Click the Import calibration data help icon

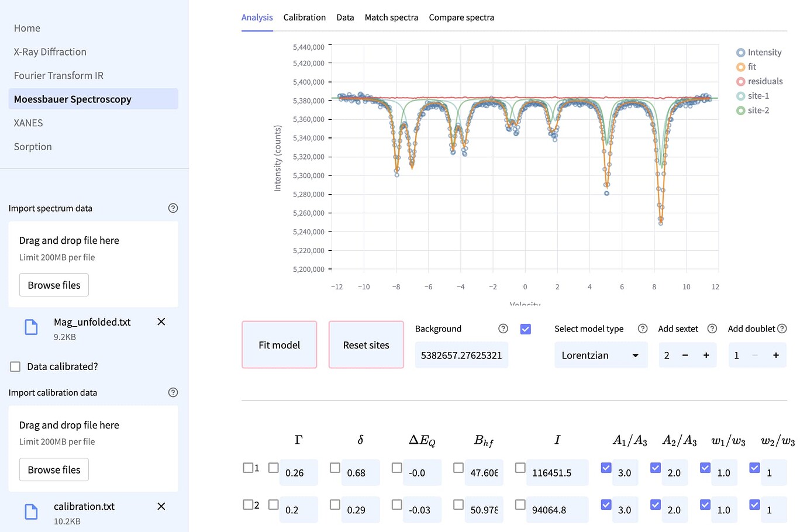(x=173, y=392)
